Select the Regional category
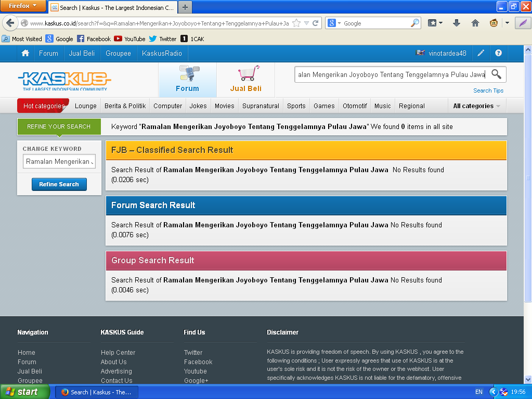Viewport: 532px width, 399px height. [x=412, y=106]
